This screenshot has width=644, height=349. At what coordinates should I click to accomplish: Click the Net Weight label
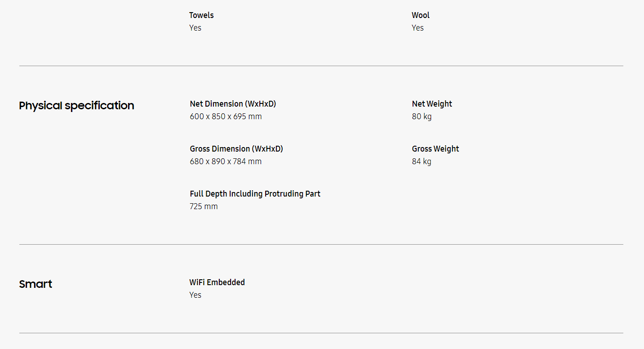coord(432,104)
